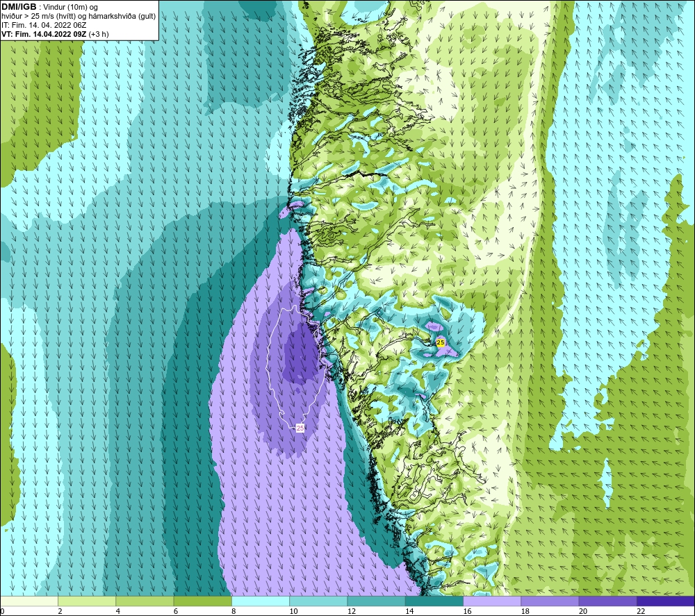The height and width of the screenshot is (616, 695).
Task: Click the dark indigo 22+ m/s legend swatch
Action: (665, 601)
